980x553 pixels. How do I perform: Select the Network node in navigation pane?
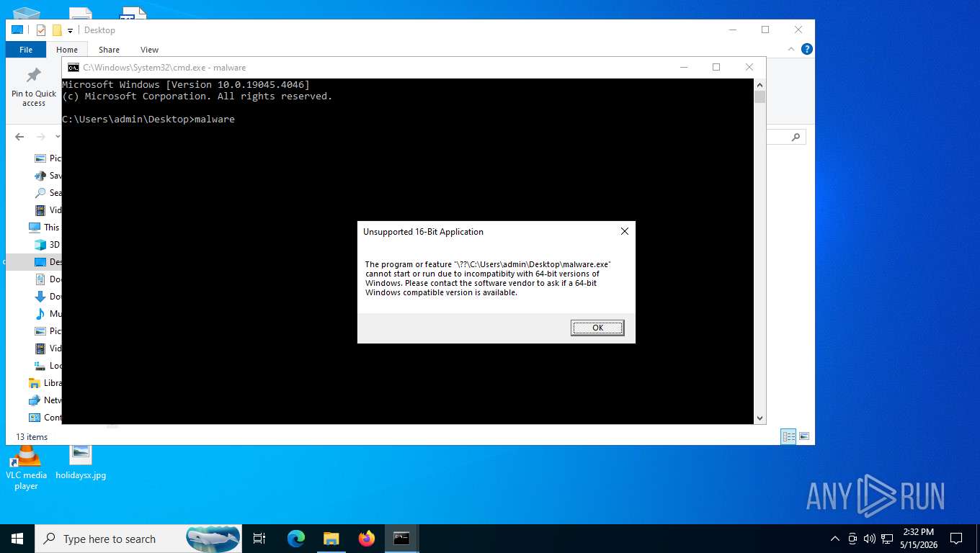45,400
